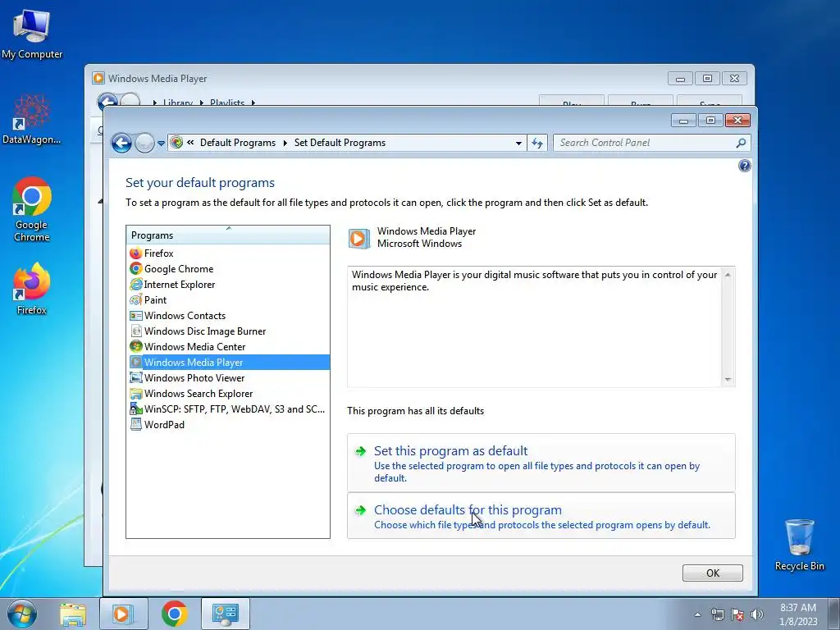This screenshot has width=840, height=630.
Task: Open the My Computer desktop icon
Action: (32, 33)
